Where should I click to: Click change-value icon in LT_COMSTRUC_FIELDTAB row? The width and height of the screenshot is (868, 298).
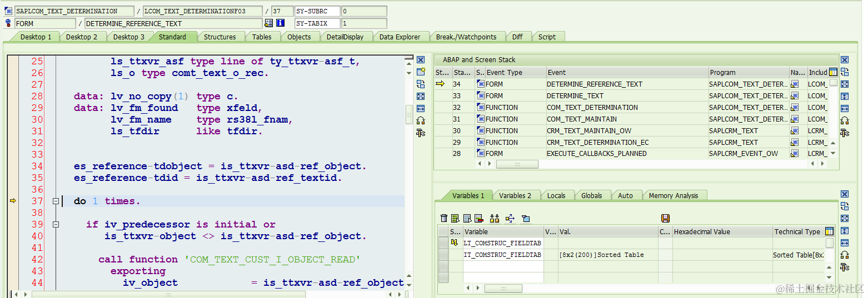coord(455,243)
